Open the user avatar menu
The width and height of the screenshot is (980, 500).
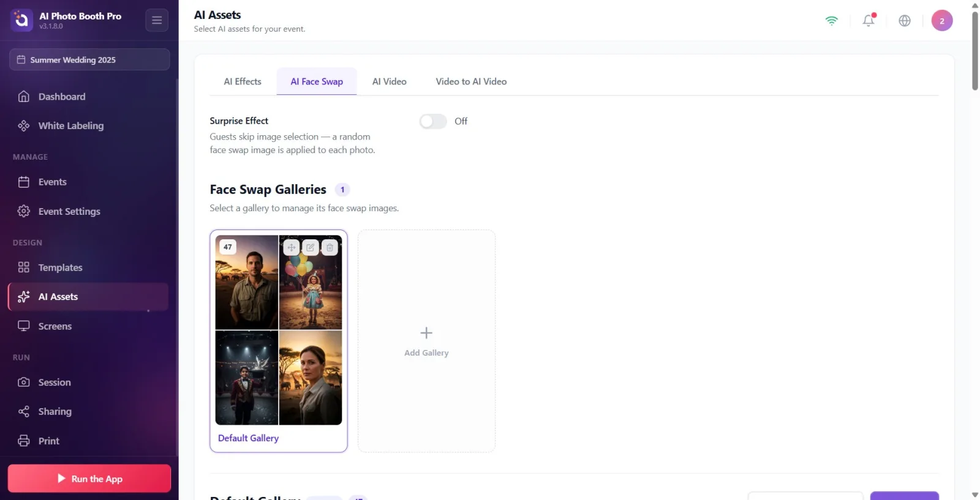[x=942, y=20]
